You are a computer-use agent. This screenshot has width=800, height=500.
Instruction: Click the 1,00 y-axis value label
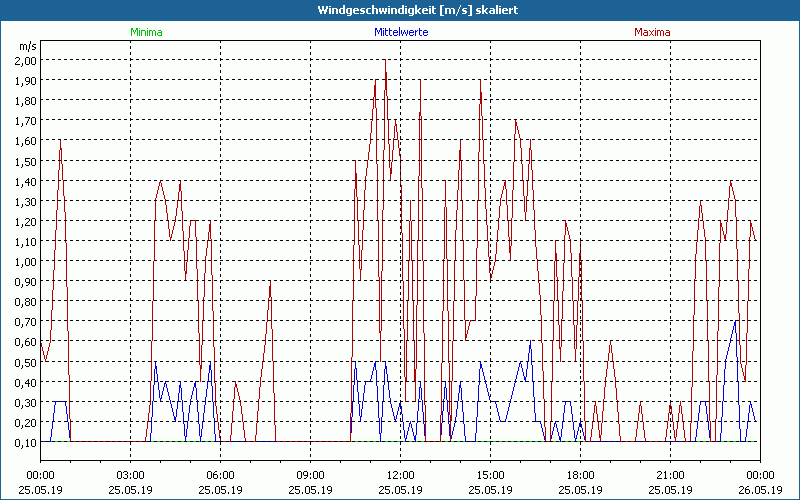(x=26, y=262)
